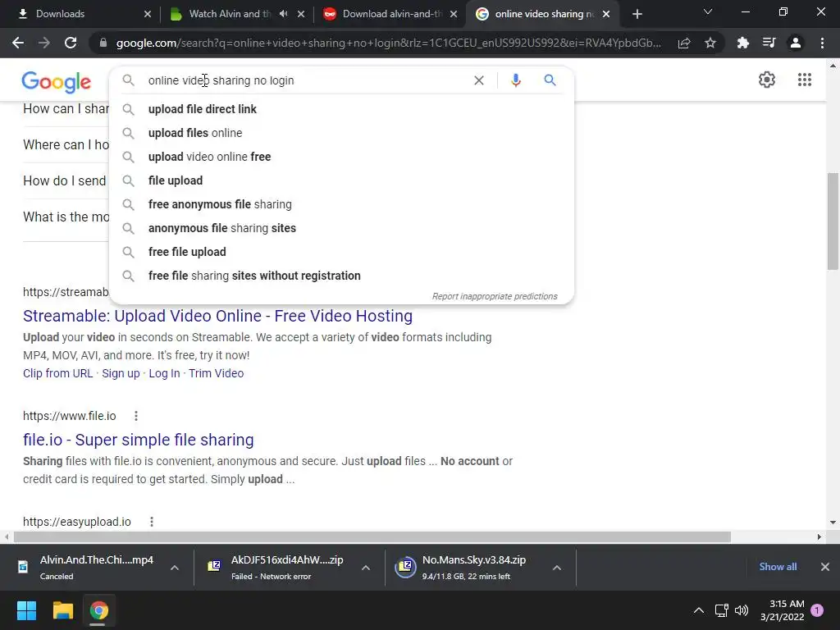Image resolution: width=840 pixels, height=630 pixels.
Task: Open Streamable Upload Video Online result
Action: click(x=217, y=316)
